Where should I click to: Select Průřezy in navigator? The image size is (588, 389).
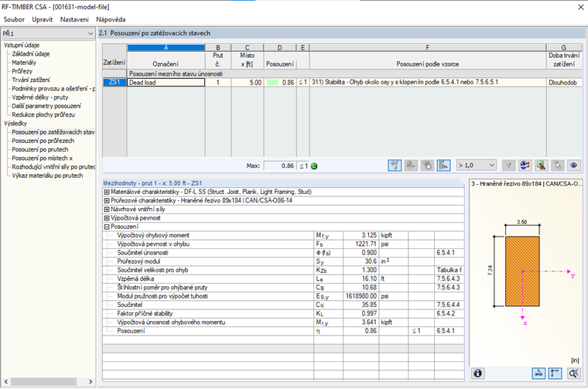coord(22,71)
